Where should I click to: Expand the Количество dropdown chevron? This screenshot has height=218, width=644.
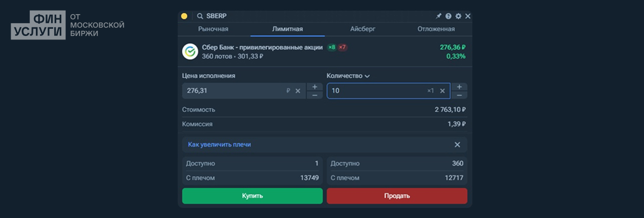[x=367, y=76]
